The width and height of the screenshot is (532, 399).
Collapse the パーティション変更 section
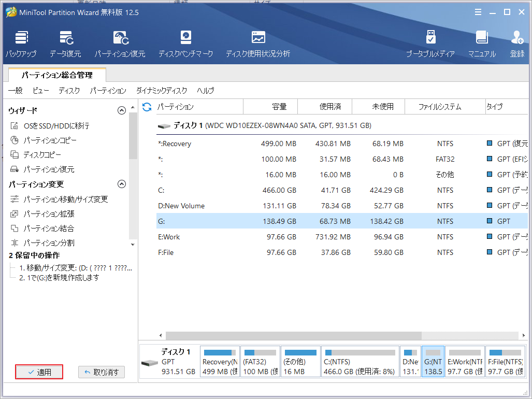click(x=122, y=184)
